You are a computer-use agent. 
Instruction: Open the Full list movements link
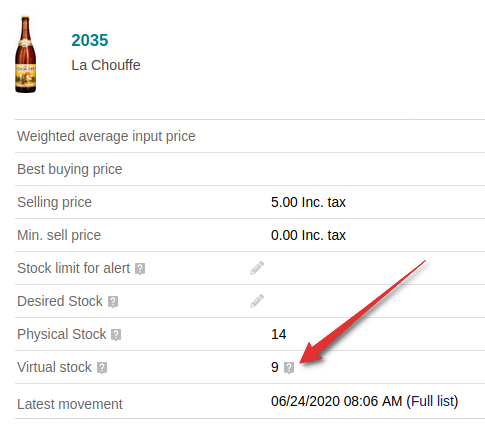pyautogui.click(x=432, y=401)
